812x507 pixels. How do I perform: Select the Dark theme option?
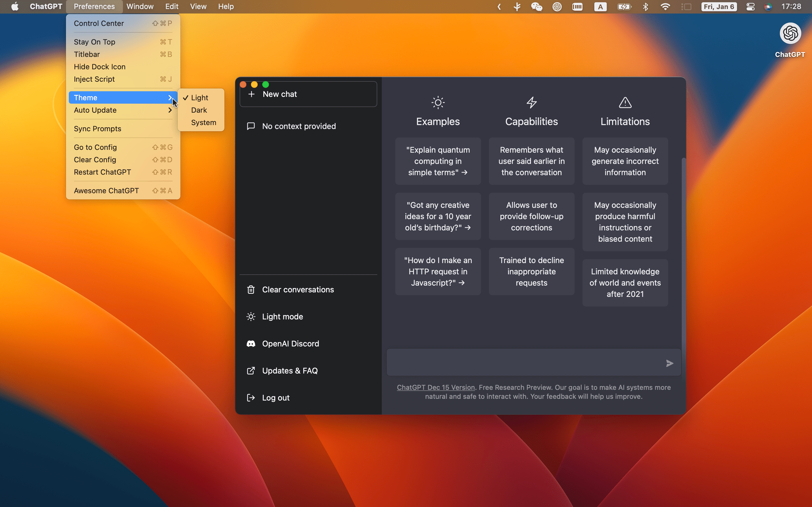(199, 110)
